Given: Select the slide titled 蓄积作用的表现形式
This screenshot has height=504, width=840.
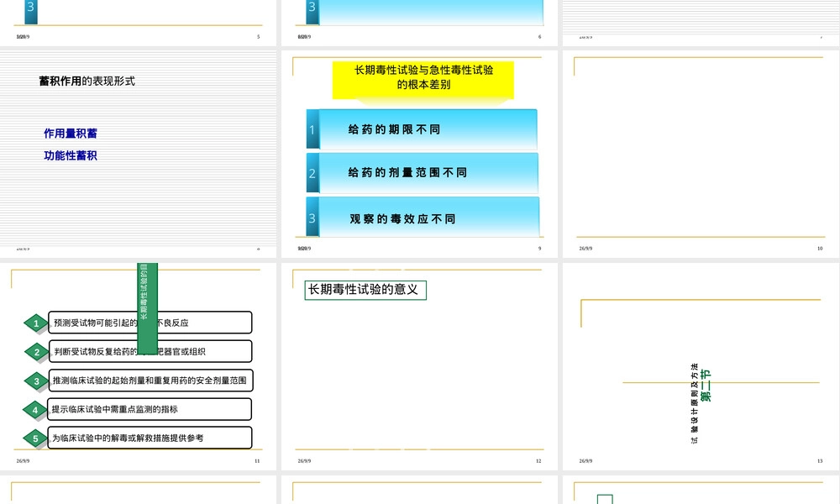Looking at the screenshot, I should (x=139, y=154).
